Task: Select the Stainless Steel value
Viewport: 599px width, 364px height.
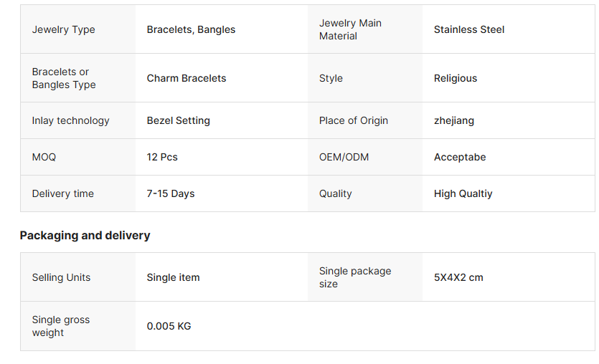Action: tap(469, 29)
